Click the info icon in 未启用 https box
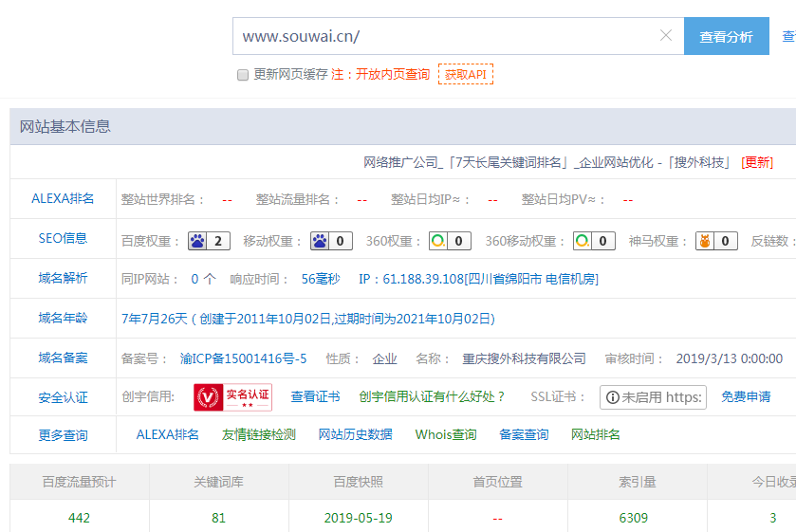796x532 pixels. [613, 397]
